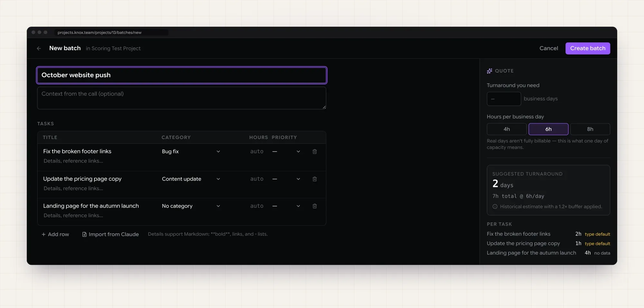Viewport: 644px width, 308px height.
Task: Cancel the new batch
Action: coord(549,48)
